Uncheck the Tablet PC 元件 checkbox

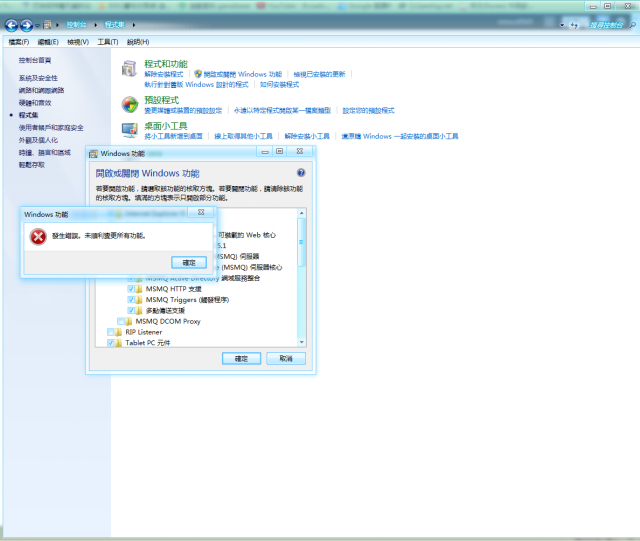110,343
